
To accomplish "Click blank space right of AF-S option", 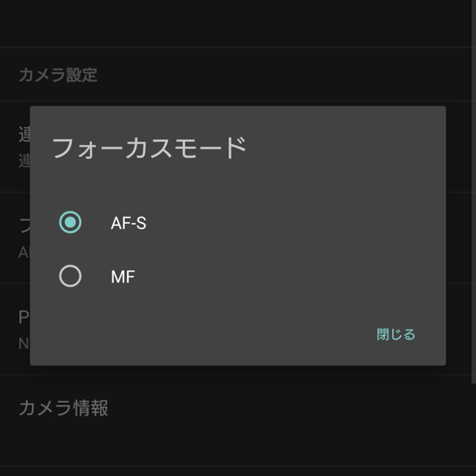I will (x=297, y=222).
